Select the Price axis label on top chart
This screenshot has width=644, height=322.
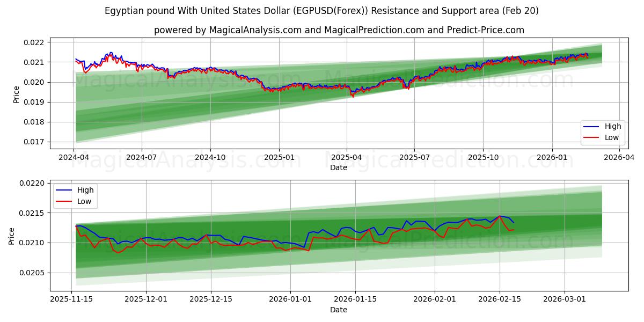[17, 94]
